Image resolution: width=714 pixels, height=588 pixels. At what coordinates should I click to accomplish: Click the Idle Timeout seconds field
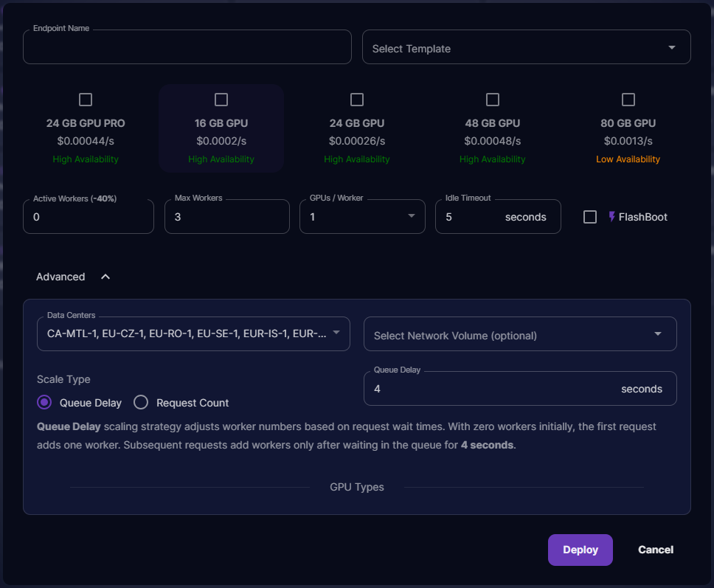tap(498, 217)
